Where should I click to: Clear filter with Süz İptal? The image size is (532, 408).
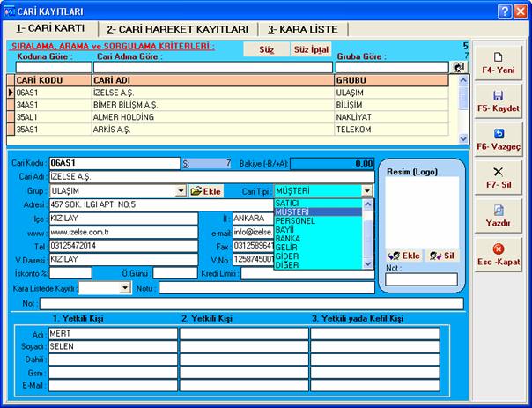(x=311, y=49)
